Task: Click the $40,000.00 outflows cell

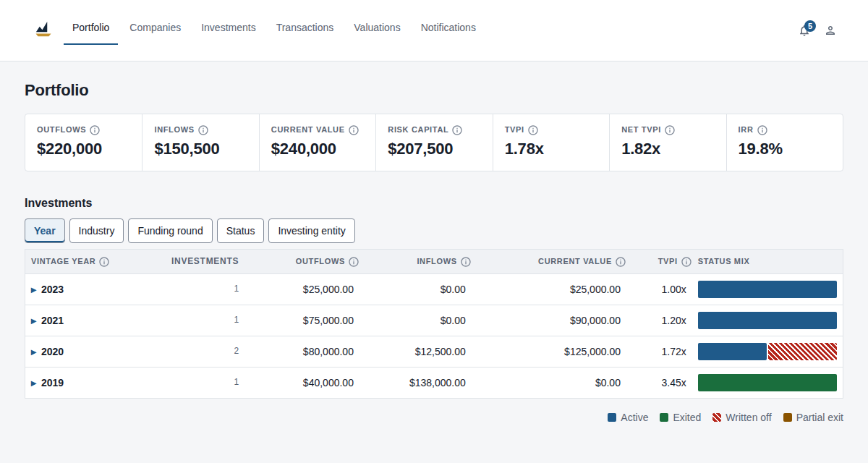Action: [x=328, y=383]
